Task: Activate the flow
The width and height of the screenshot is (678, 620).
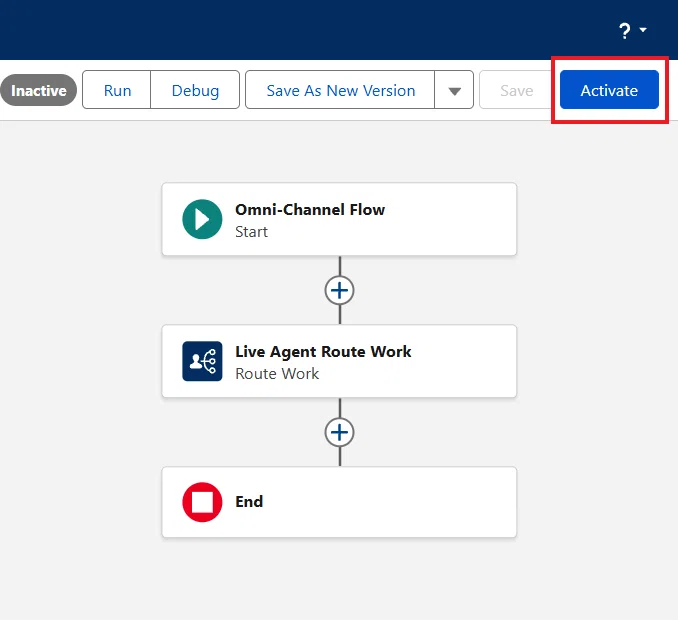Action: [609, 90]
